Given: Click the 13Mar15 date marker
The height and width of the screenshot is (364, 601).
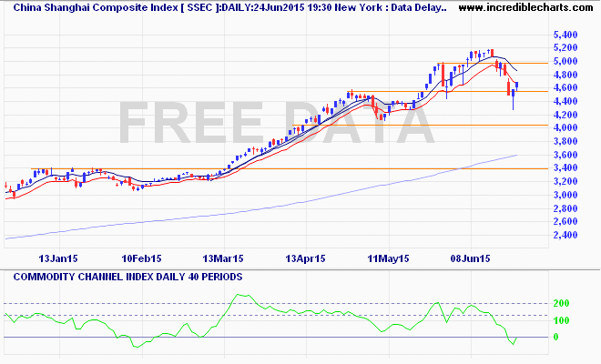Looking at the screenshot, I should 225,258.
